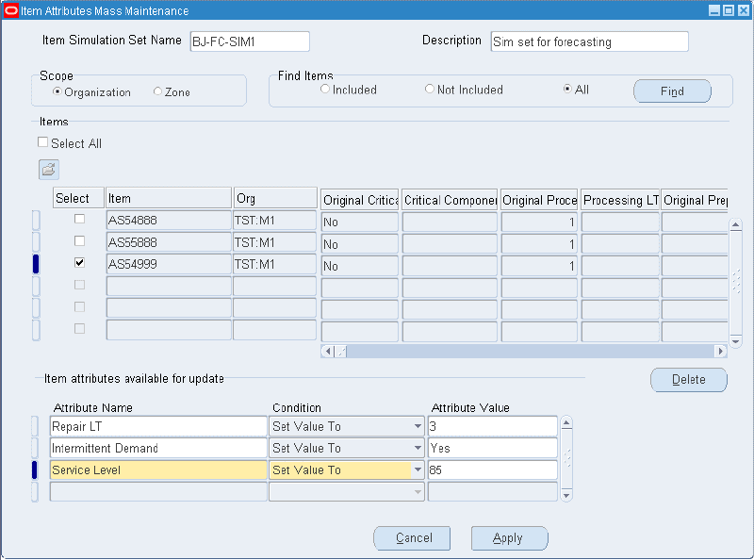754x560 pixels.
Task: Close the Item Attributes Mass Maintenance window
Action: tap(744, 10)
